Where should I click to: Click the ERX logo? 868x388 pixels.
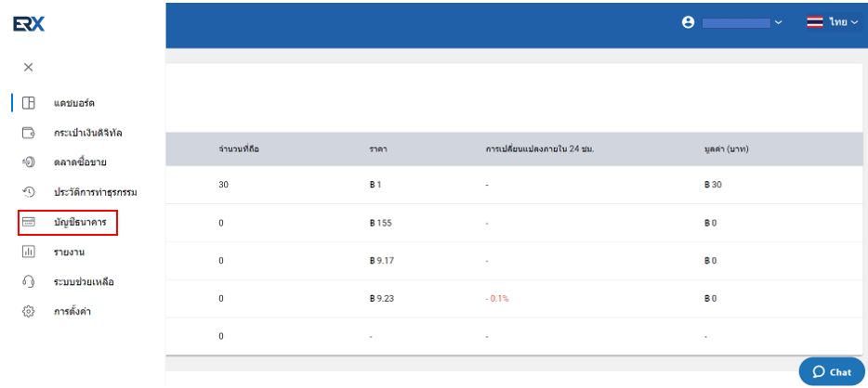click(x=29, y=24)
